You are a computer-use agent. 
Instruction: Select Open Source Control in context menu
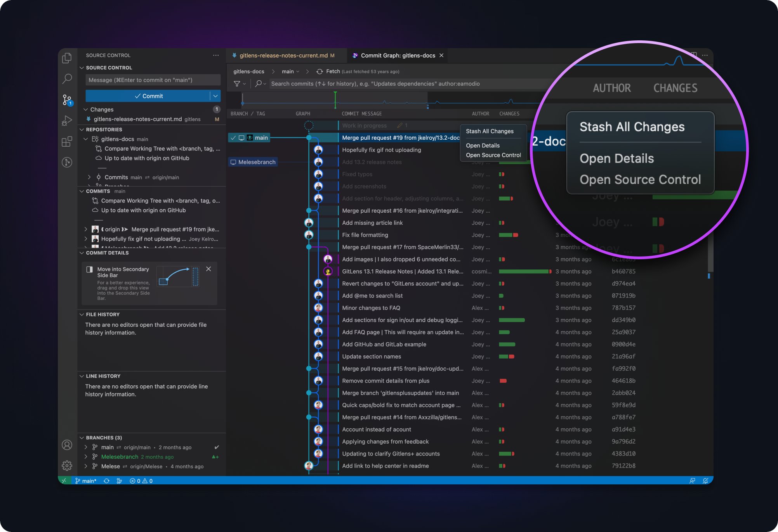pyautogui.click(x=493, y=155)
